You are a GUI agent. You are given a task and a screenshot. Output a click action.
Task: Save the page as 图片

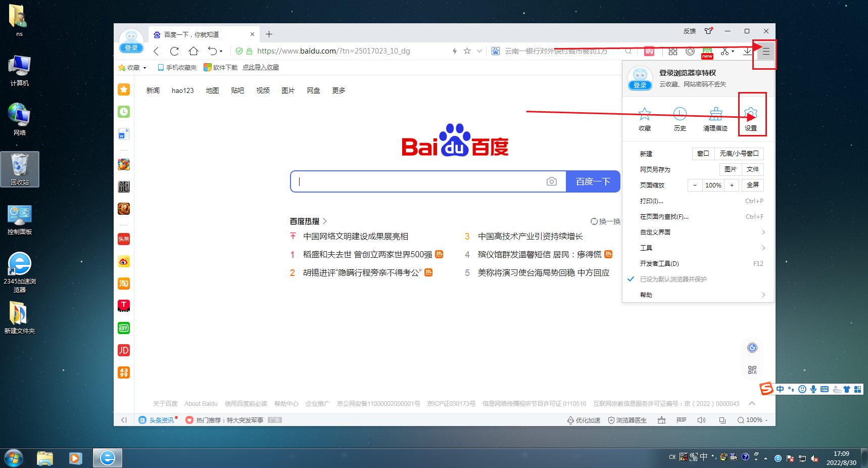point(730,169)
